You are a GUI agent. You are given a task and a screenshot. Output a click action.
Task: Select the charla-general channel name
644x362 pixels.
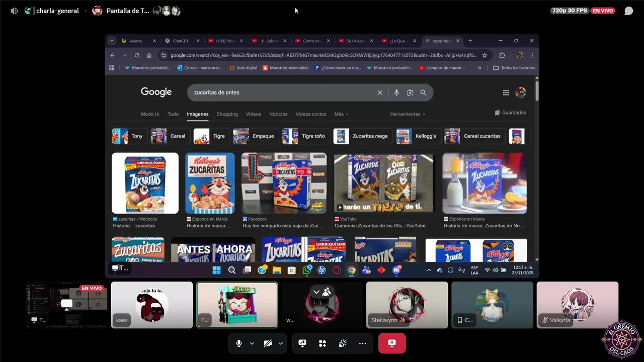pos(57,11)
